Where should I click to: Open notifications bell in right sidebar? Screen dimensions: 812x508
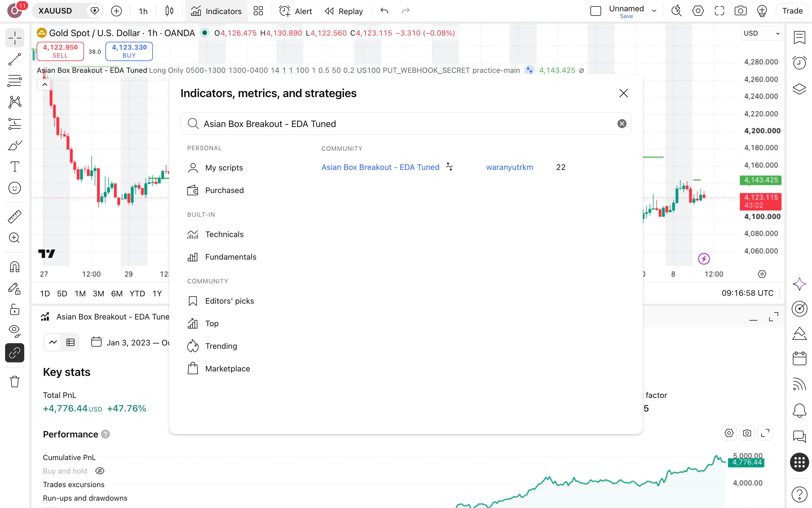click(799, 410)
